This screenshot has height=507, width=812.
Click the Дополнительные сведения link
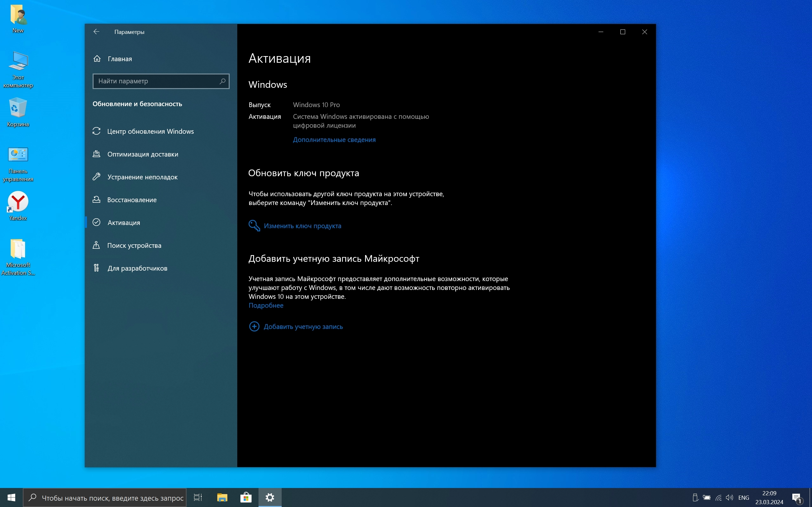(334, 139)
